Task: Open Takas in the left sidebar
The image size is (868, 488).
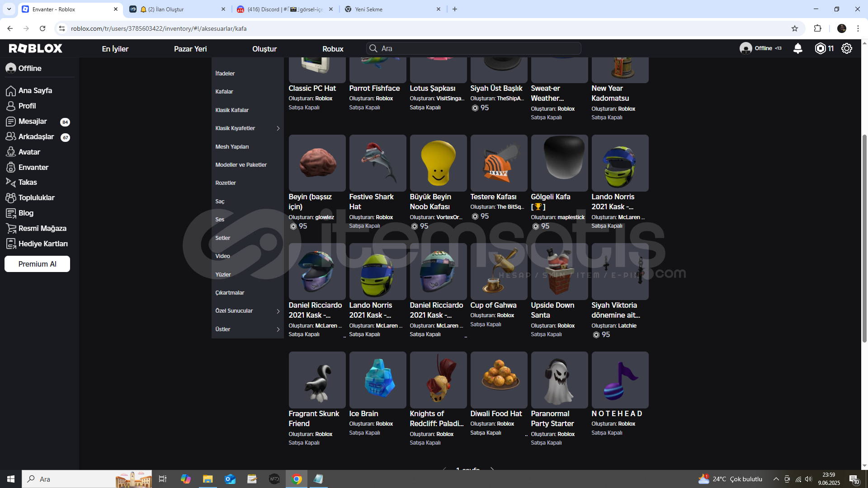Action: 28,182
